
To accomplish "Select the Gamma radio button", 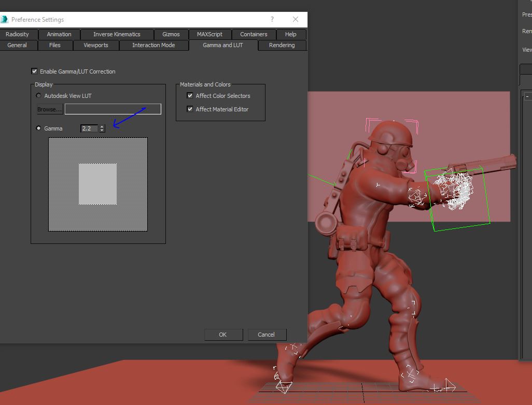I will click(38, 128).
